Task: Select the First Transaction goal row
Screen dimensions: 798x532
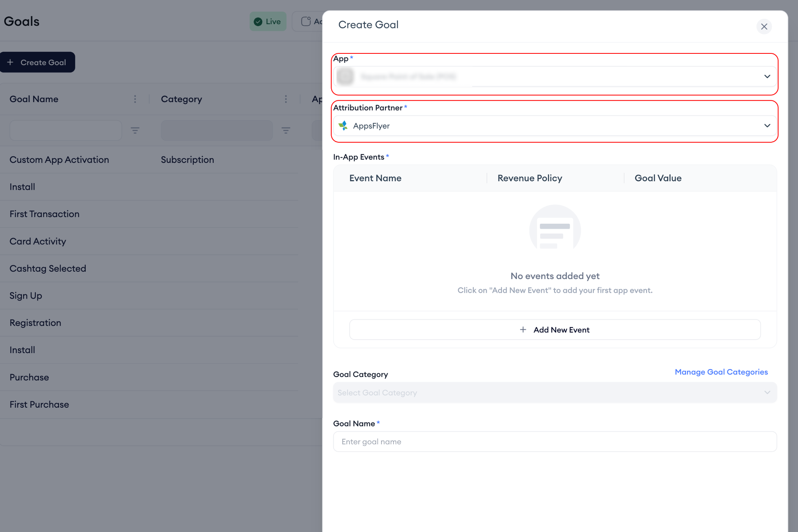Action: click(44, 214)
